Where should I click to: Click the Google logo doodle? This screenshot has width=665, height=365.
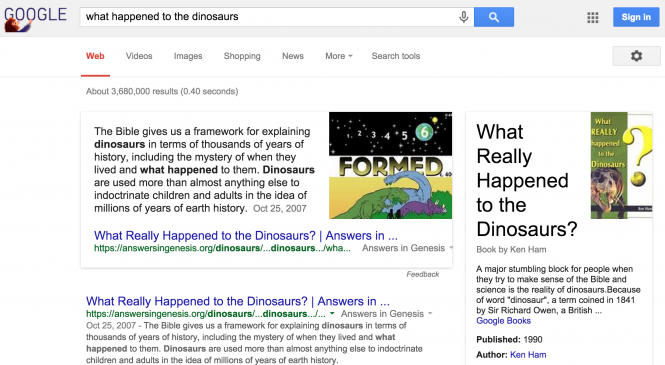tap(35, 18)
